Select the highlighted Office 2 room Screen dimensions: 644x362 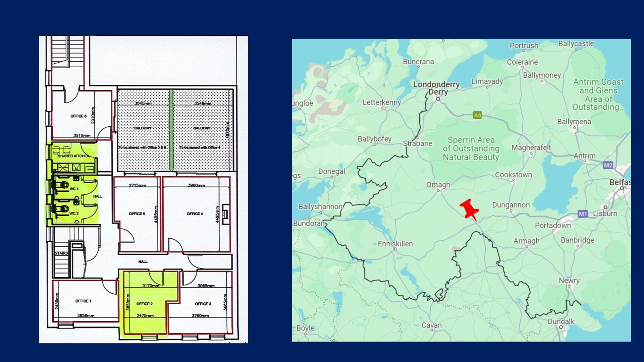click(x=145, y=304)
